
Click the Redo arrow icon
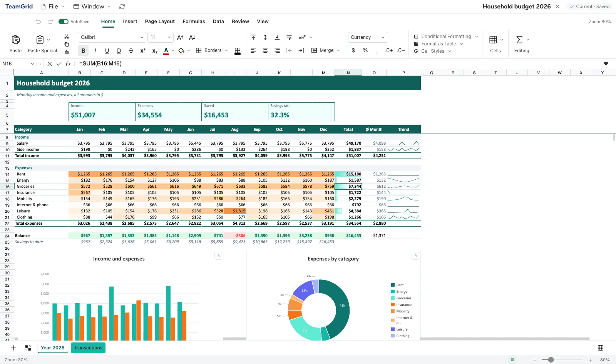pyautogui.click(x=50, y=22)
